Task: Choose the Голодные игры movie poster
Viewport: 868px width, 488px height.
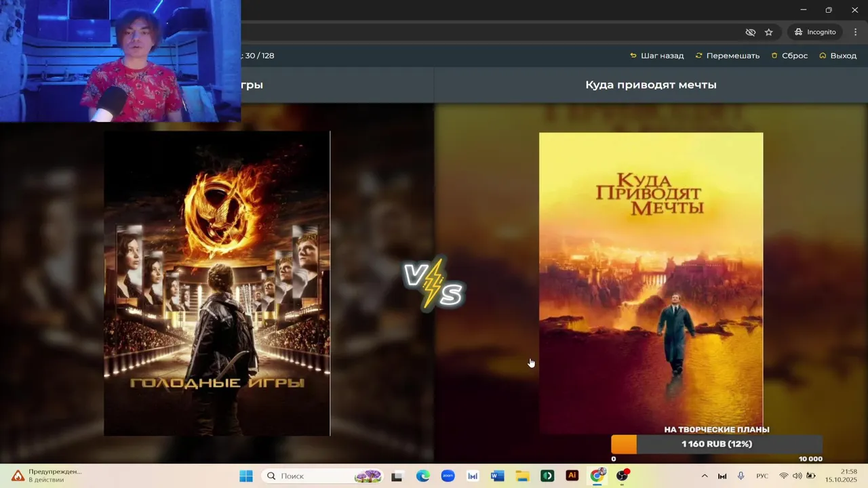Action: [217, 283]
